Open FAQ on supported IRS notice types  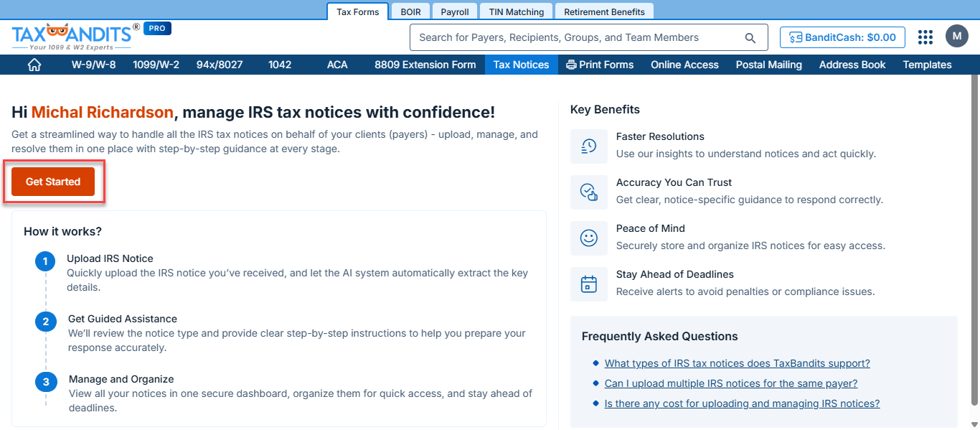click(x=737, y=363)
